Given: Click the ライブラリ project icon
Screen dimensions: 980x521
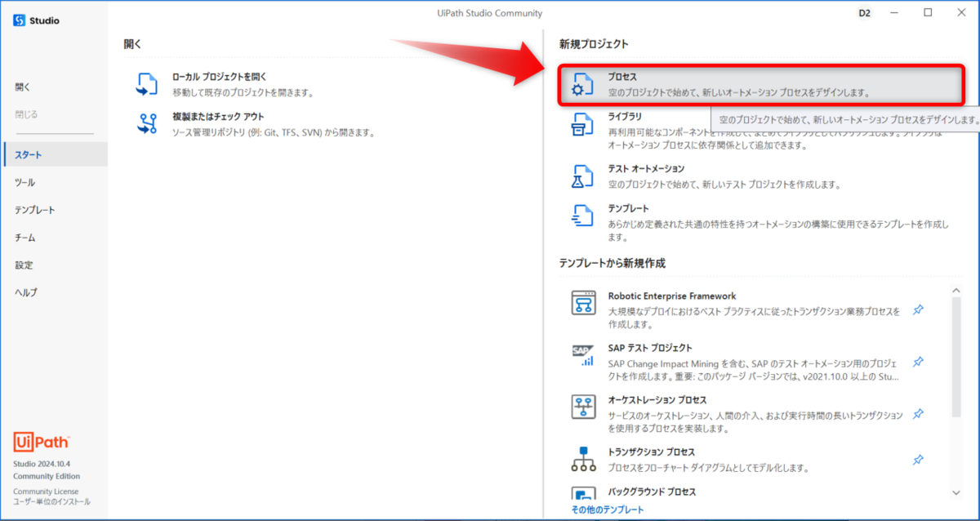Looking at the screenshot, I should (582, 124).
